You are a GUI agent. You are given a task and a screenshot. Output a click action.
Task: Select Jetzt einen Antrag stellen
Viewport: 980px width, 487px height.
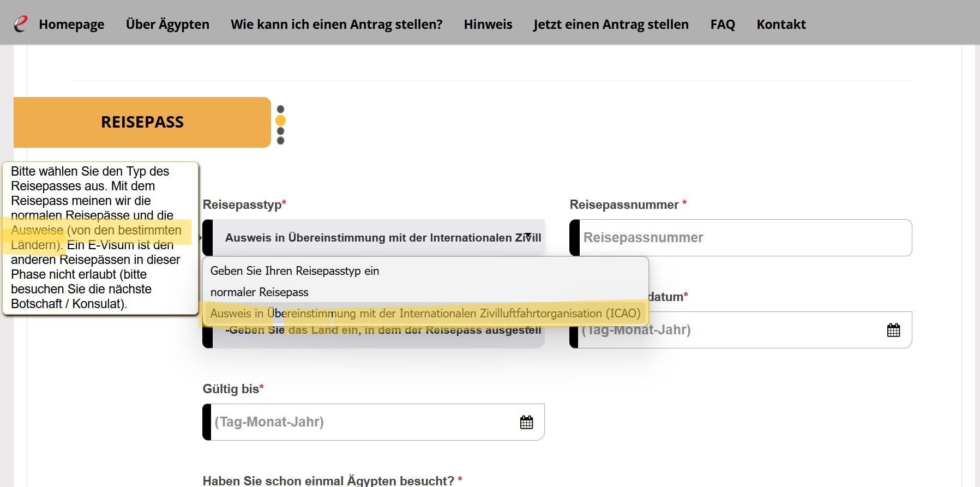click(611, 24)
